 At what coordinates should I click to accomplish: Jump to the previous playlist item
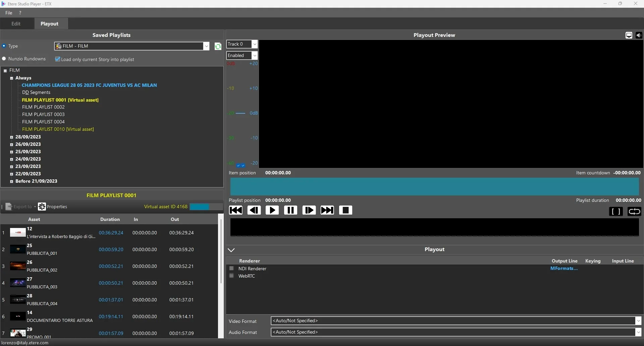coord(235,210)
